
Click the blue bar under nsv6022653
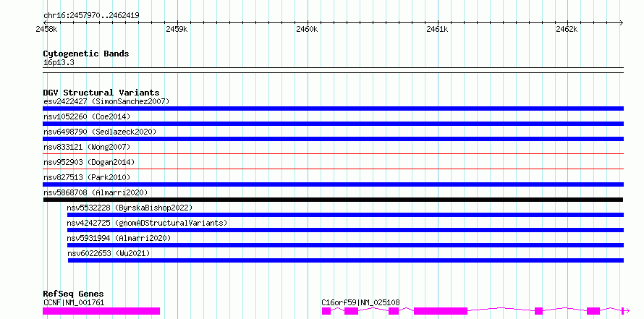346,260
